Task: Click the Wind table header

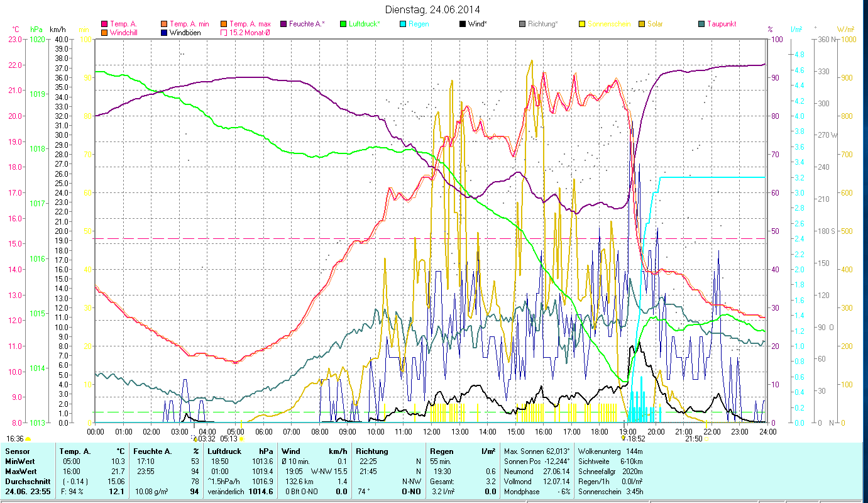Action: pos(292,451)
